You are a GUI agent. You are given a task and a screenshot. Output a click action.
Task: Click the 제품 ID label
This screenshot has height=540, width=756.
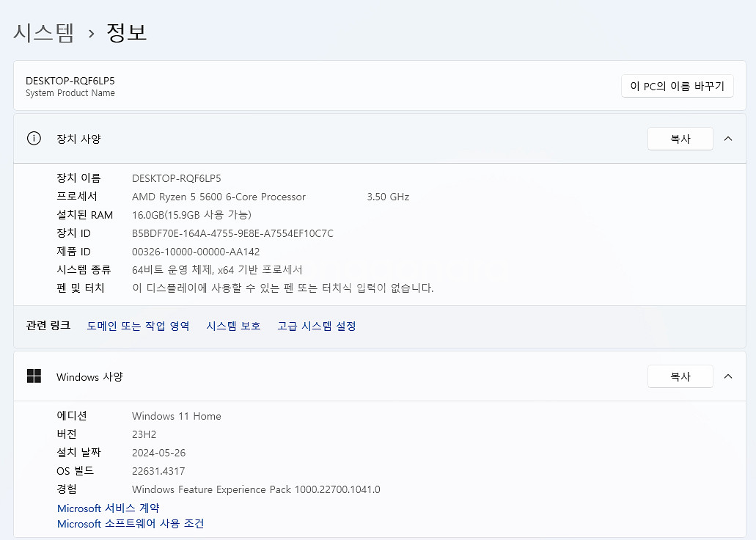point(74,252)
